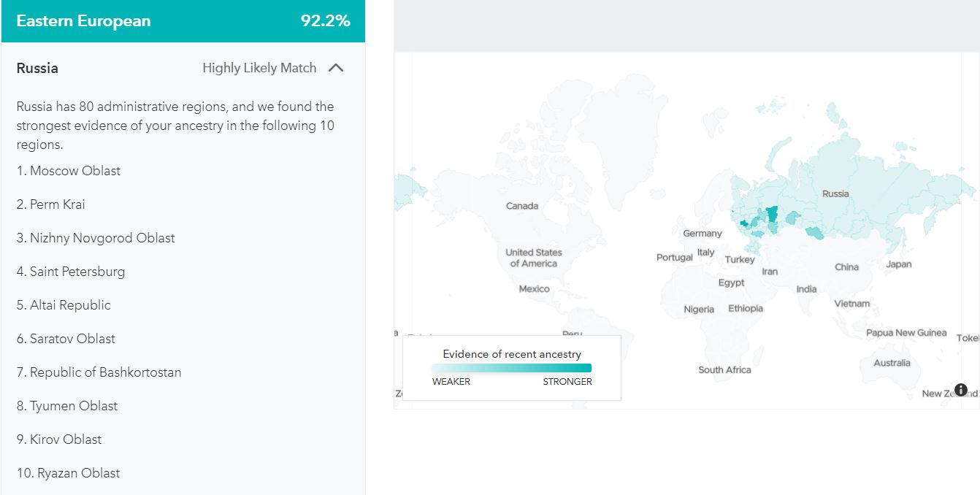Click the 92.2% percentage value

(x=325, y=21)
